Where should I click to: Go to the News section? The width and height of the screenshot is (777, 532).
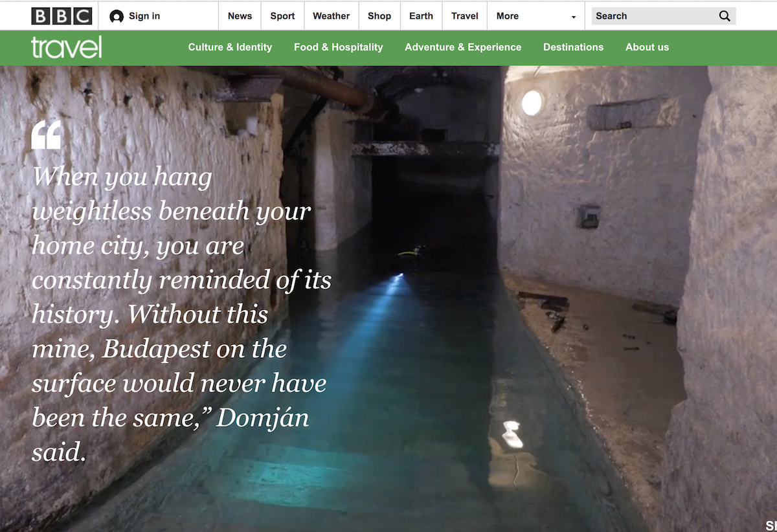(x=240, y=16)
